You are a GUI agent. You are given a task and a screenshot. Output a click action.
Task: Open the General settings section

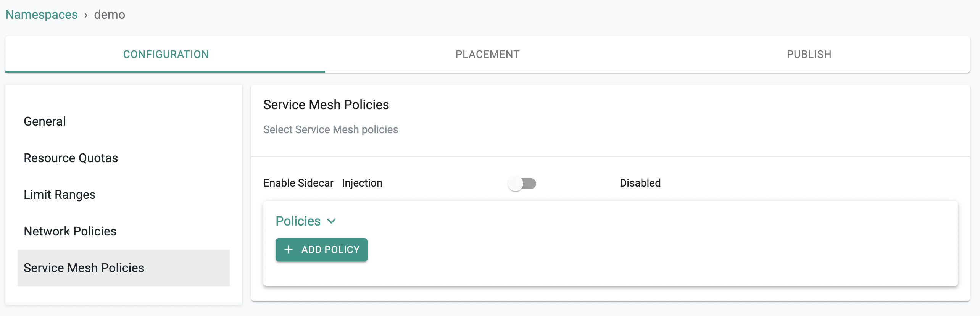(124, 121)
